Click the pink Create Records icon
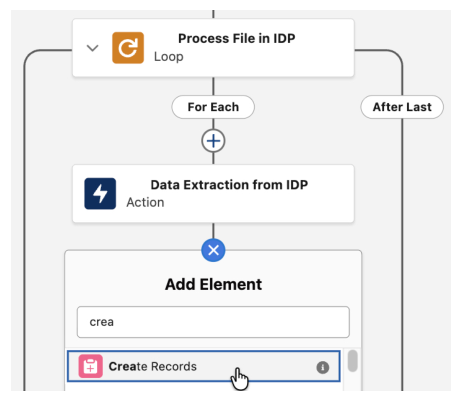 pyautogui.click(x=90, y=366)
